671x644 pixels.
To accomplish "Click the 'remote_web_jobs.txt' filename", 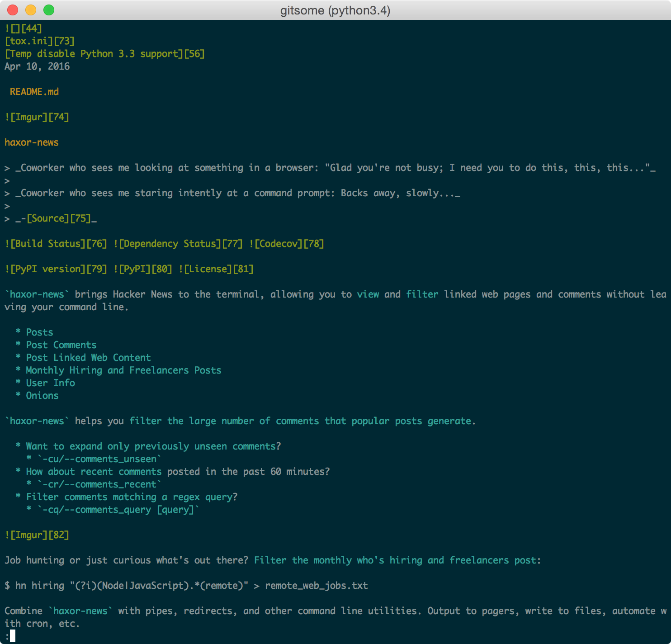I will (x=317, y=586).
